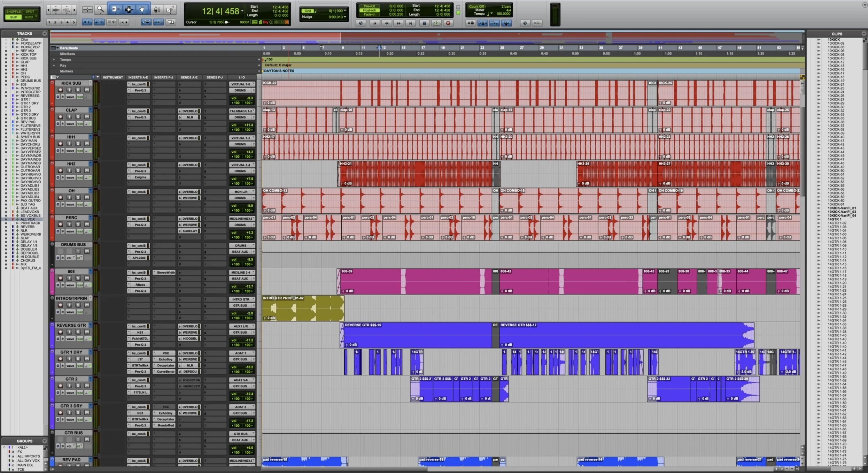Open the Grid value dropdown
Image resolution: width=868 pixels, height=473 pixels.
point(345,11)
